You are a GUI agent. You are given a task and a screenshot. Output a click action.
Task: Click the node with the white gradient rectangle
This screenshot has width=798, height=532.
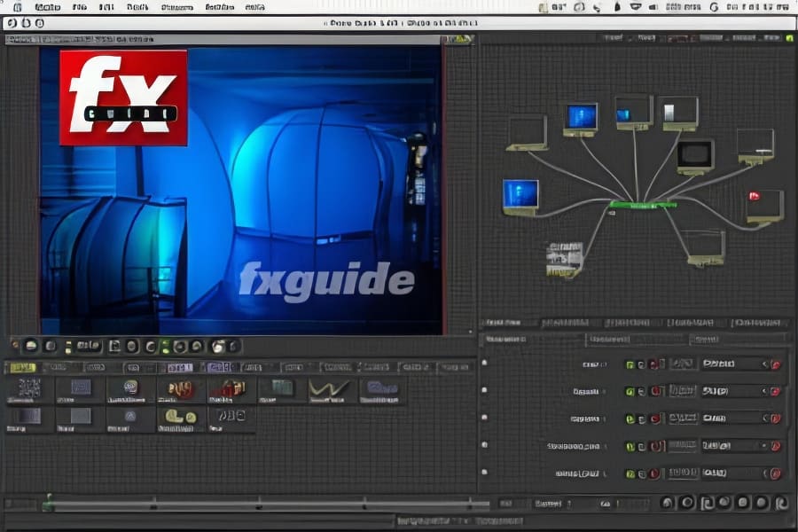click(680, 113)
